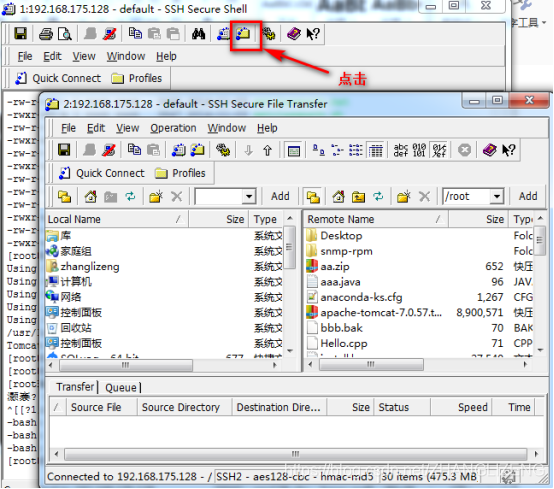Select Auto transfer mode icon
This screenshot has height=489, width=554.
pos(439,150)
